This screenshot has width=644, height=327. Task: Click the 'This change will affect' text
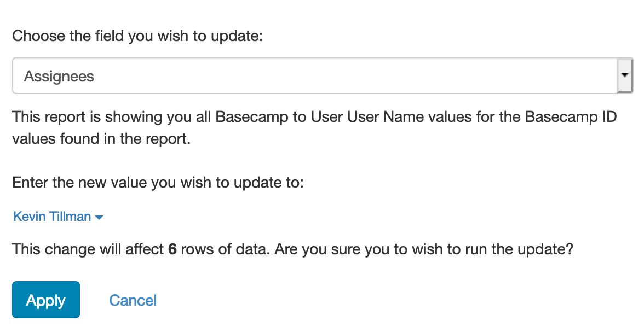click(88, 250)
